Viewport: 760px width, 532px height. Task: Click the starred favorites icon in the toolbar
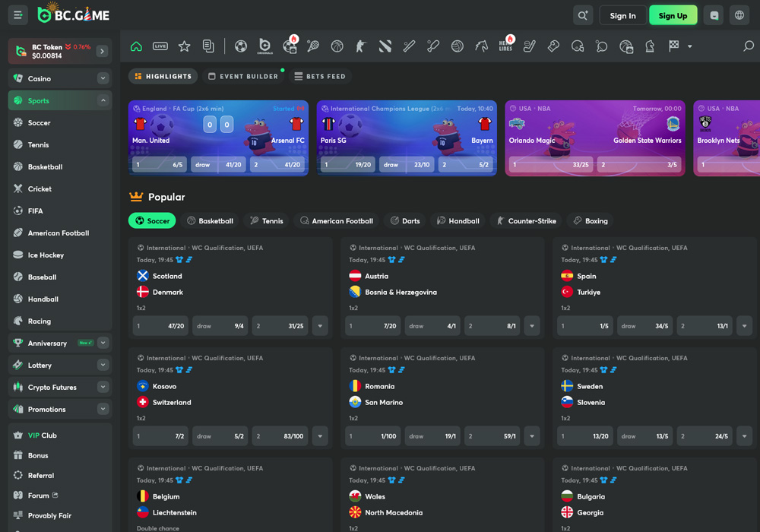[184, 46]
